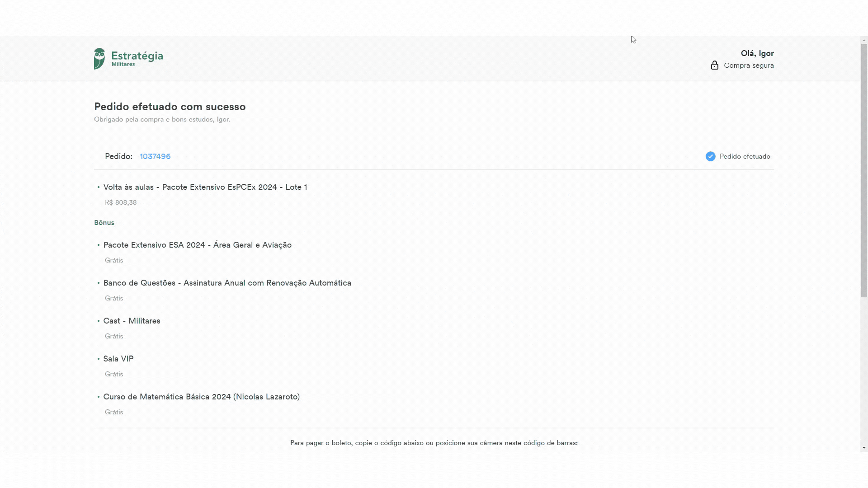Click the scrollbar down arrow
This screenshot has height=488, width=868.
tap(864, 448)
